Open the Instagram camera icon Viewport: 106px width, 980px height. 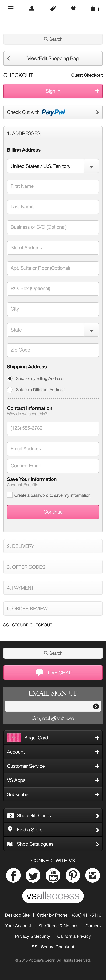click(x=92, y=875)
